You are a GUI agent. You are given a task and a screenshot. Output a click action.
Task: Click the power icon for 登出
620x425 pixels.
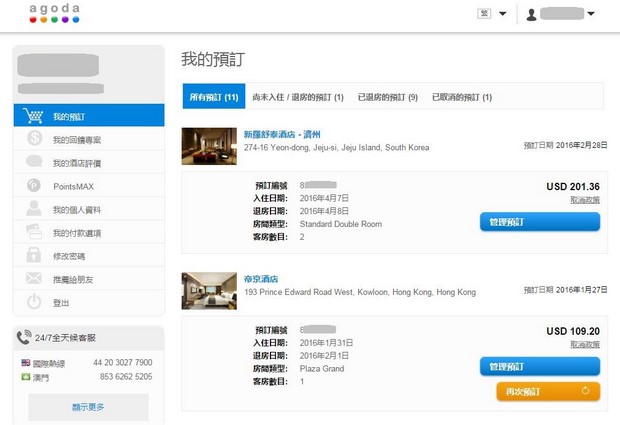pyautogui.click(x=34, y=302)
